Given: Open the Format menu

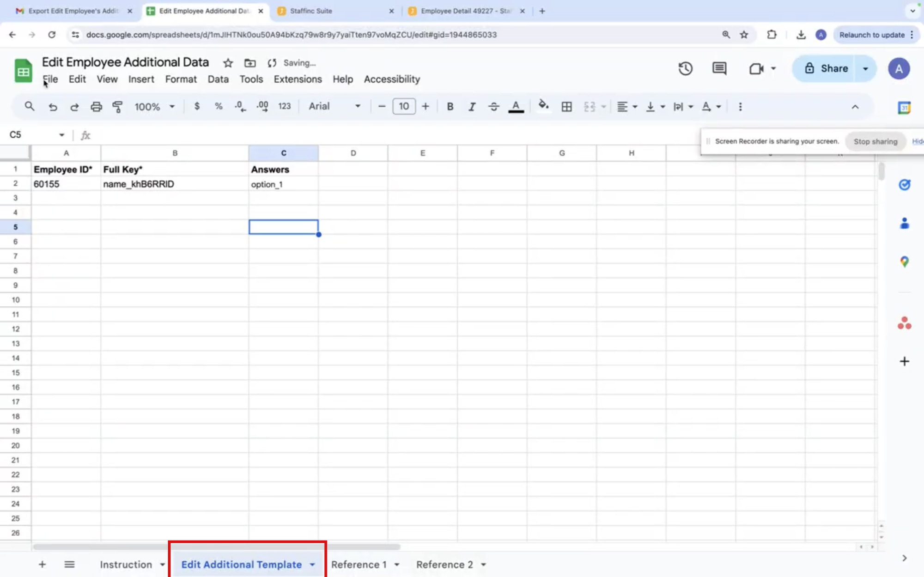Looking at the screenshot, I should tap(181, 79).
